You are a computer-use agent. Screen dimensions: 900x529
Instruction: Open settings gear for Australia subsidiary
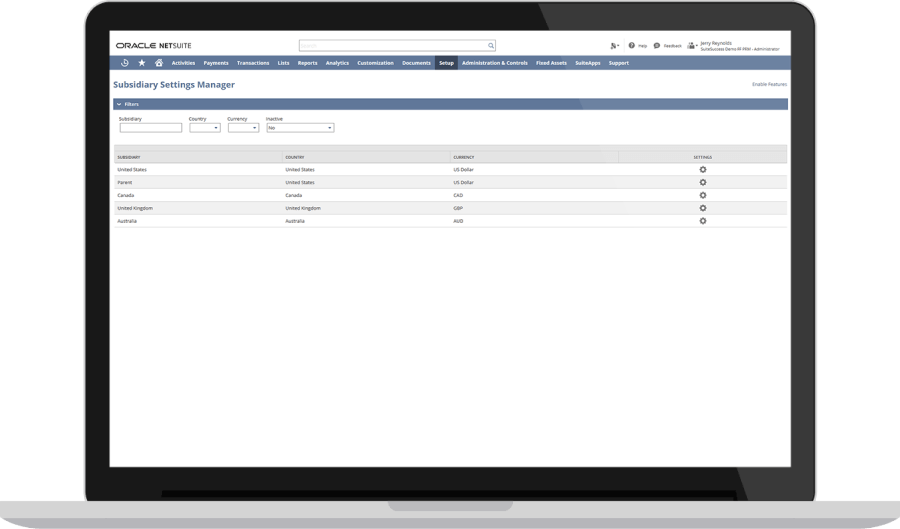[x=703, y=221]
